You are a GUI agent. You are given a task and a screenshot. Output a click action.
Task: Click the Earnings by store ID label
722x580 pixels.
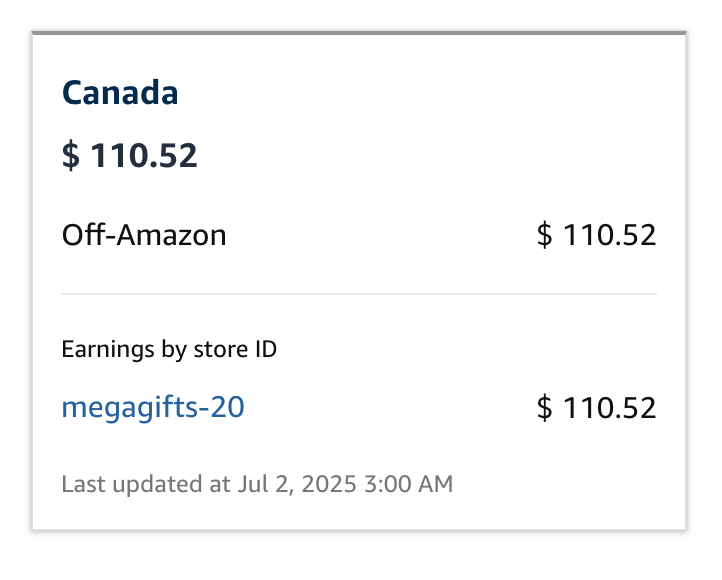(169, 349)
